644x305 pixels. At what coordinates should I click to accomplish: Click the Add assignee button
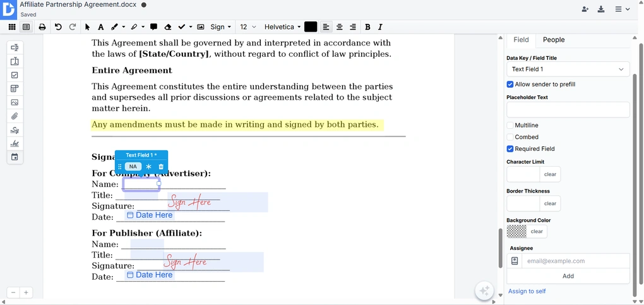(x=568, y=276)
